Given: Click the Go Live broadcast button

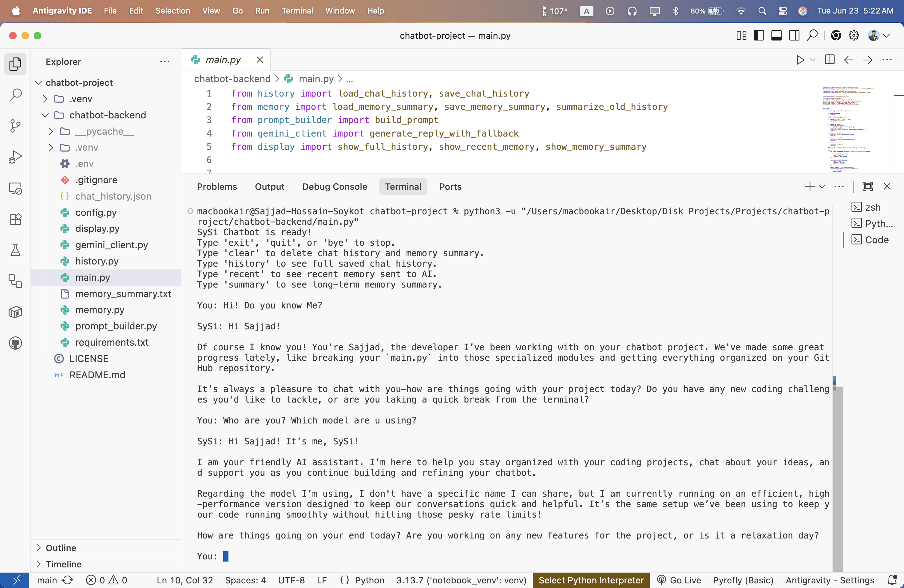Looking at the screenshot, I should (679, 580).
